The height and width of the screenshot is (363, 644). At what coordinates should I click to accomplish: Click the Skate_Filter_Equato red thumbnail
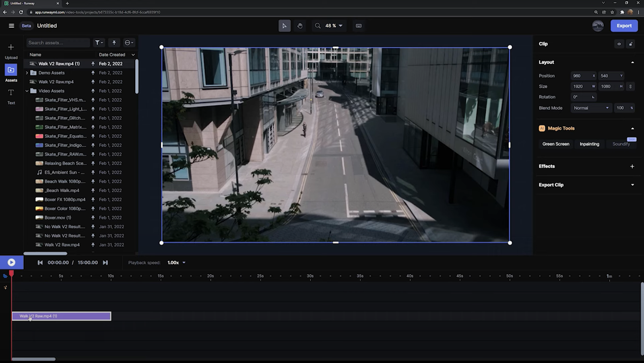click(39, 136)
